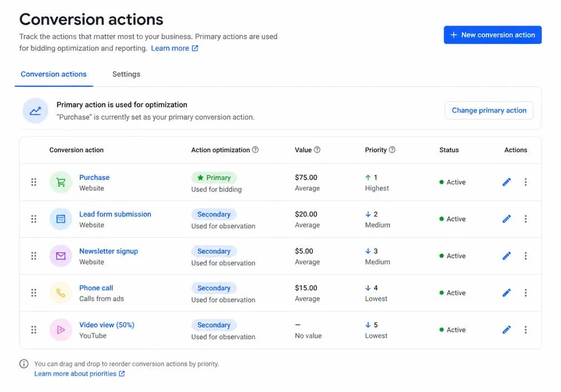Click priority 5 on Video view row
The image size is (561, 392).
coord(376,330)
